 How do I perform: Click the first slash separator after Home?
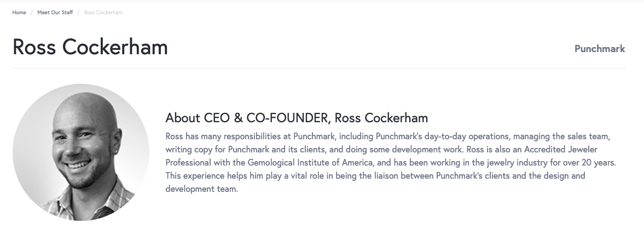point(32,13)
